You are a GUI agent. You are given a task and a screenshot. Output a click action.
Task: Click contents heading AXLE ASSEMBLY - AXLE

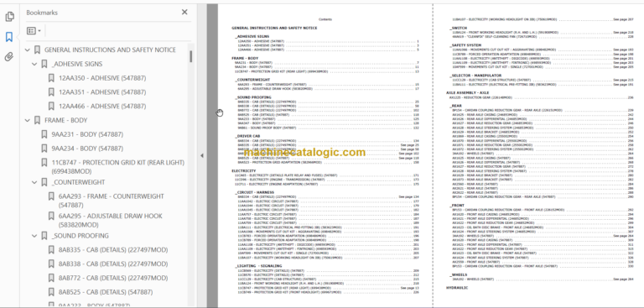pos(467,93)
